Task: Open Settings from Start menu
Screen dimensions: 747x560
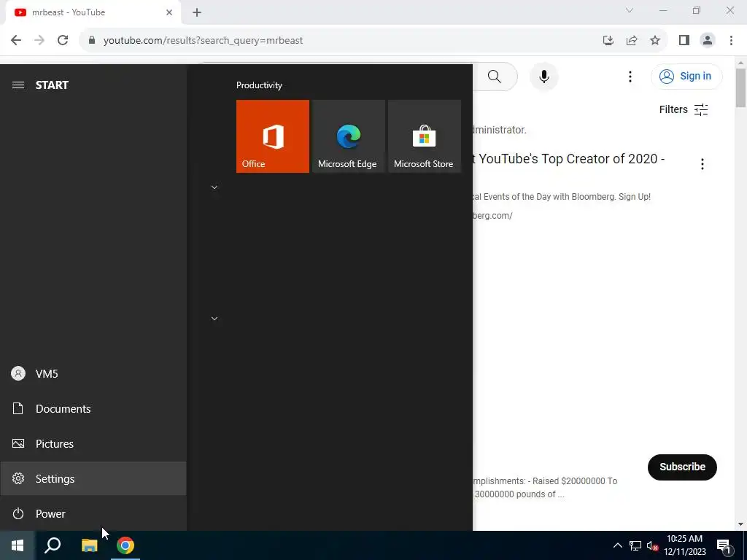Action: coord(93,478)
